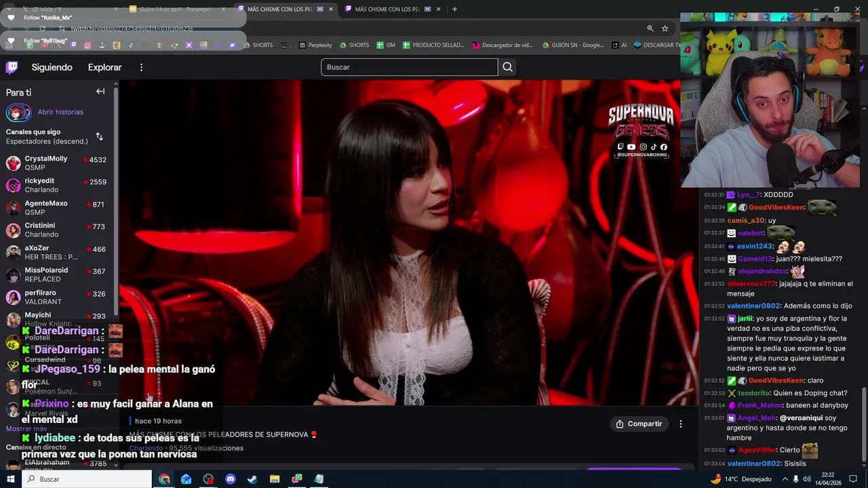868x488 pixels.
Task: Switch to the Guion 14 de abril tab
Action: [x=175, y=9]
